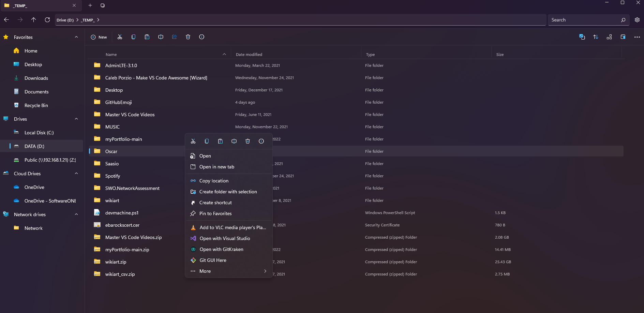
Task: Toggle the preview pane
Action: coord(623,37)
